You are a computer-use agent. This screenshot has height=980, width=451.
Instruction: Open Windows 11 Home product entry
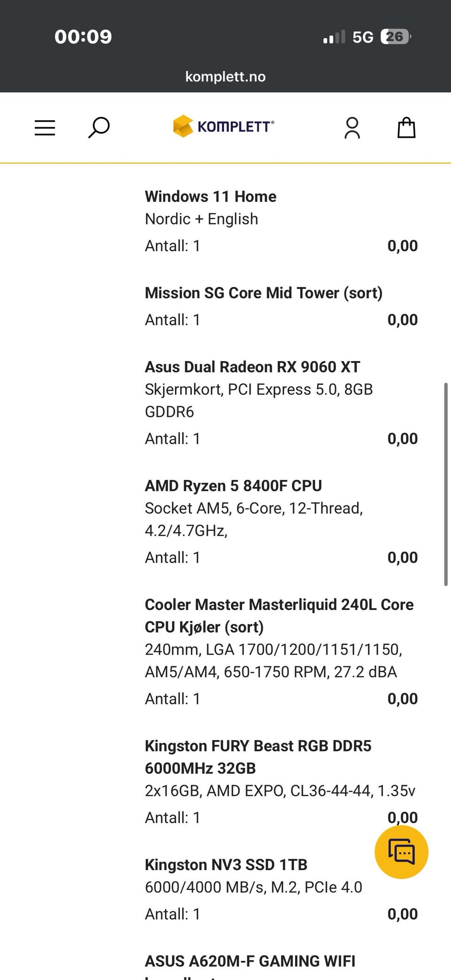click(210, 196)
